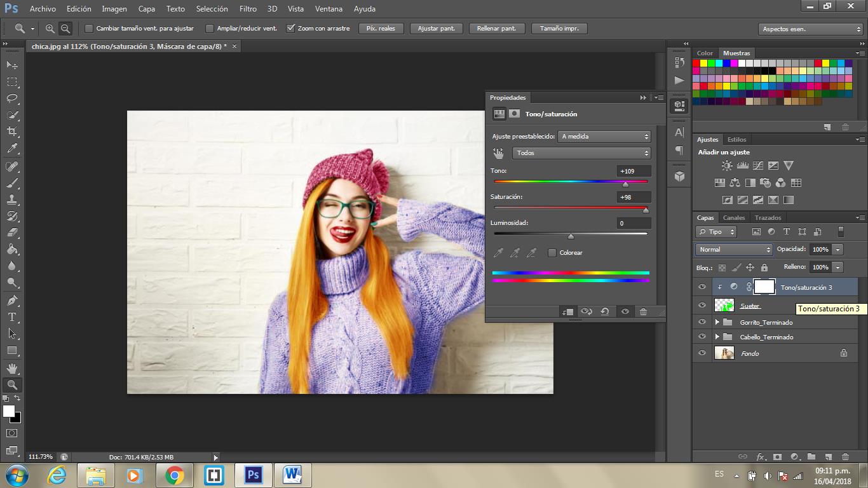Image resolution: width=868 pixels, height=488 pixels.
Task: Select the Lasso tool
Action: pos(12,98)
